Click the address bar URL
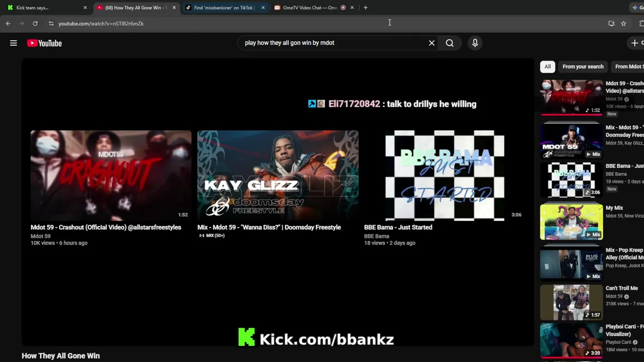This screenshot has width=644, height=362. (x=101, y=24)
